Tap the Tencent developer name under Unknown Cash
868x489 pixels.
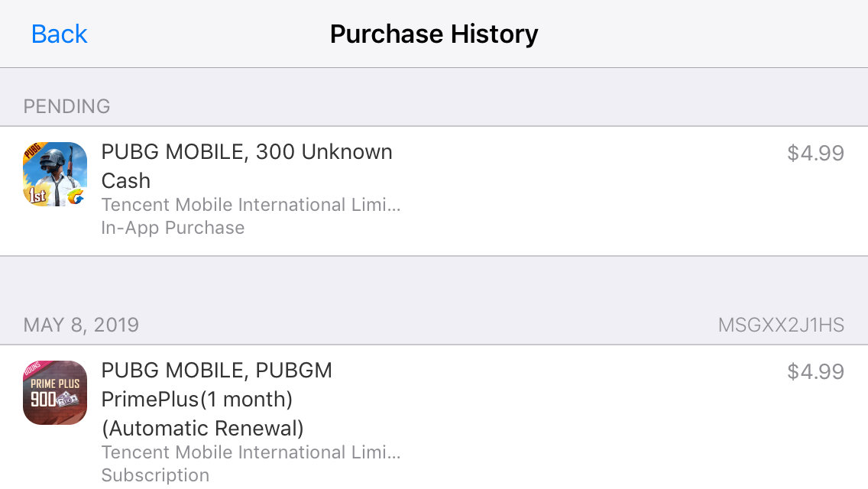coord(251,205)
